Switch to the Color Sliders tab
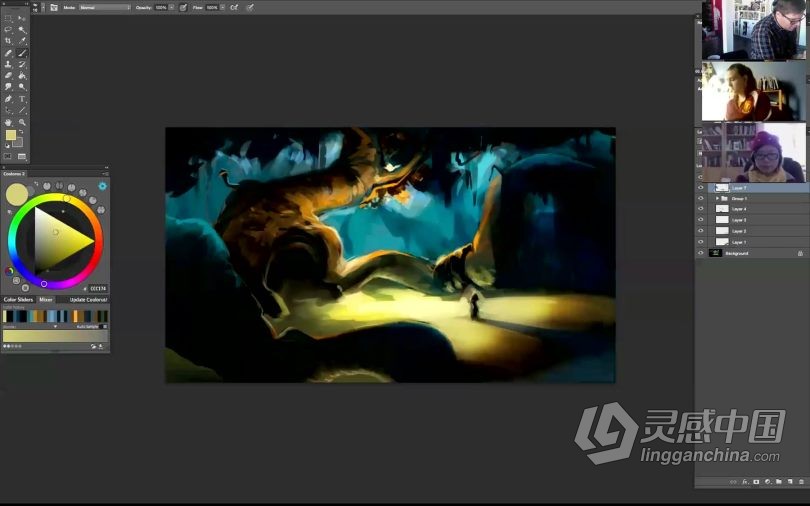Screen dimensions: 810x506 point(18,299)
